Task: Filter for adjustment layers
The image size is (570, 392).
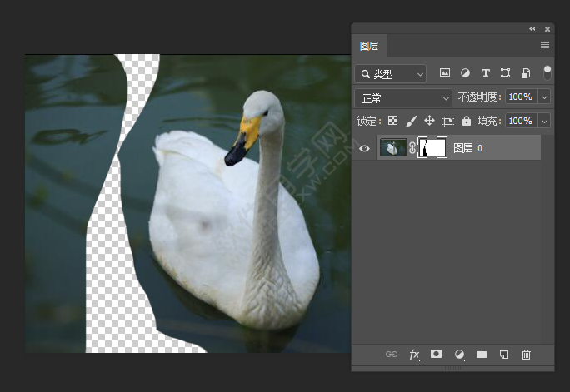Action: click(465, 73)
